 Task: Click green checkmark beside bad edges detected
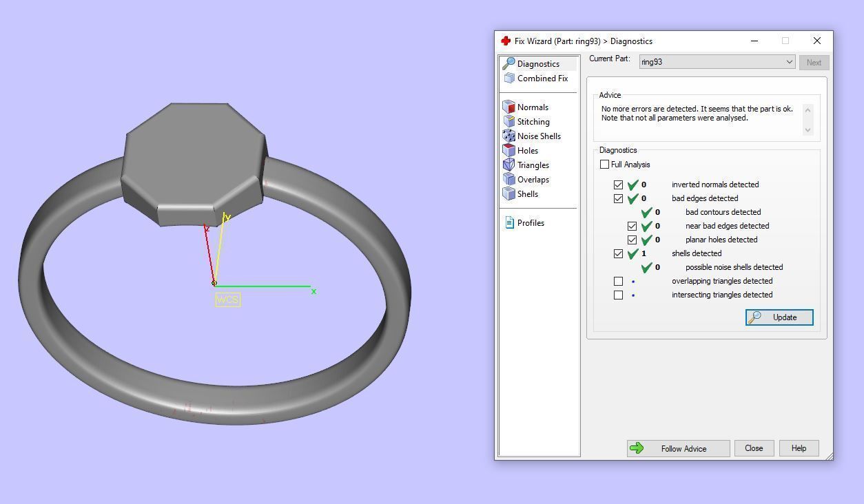pyautogui.click(x=633, y=198)
